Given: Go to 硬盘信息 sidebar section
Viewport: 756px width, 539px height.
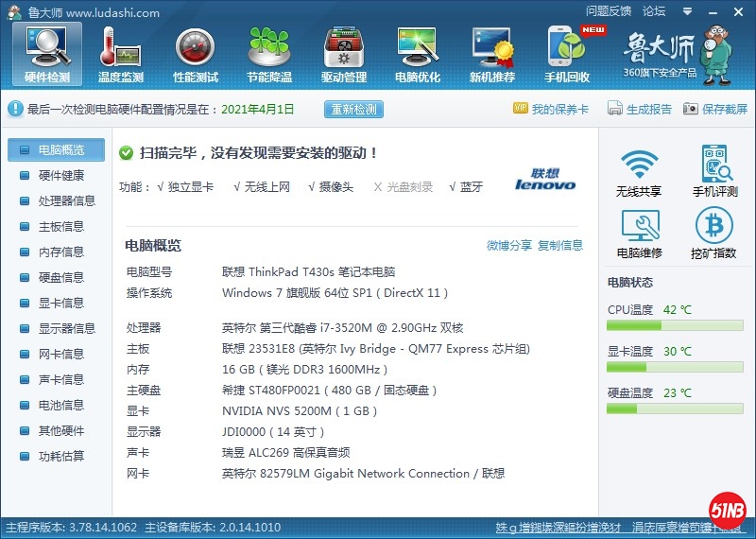Looking at the screenshot, I should point(60,278).
